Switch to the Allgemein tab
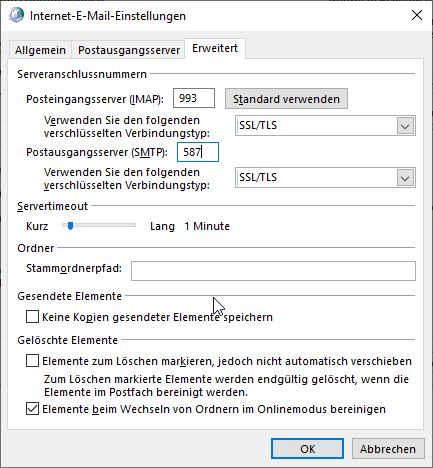The height and width of the screenshot is (468, 433). click(40, 50)
